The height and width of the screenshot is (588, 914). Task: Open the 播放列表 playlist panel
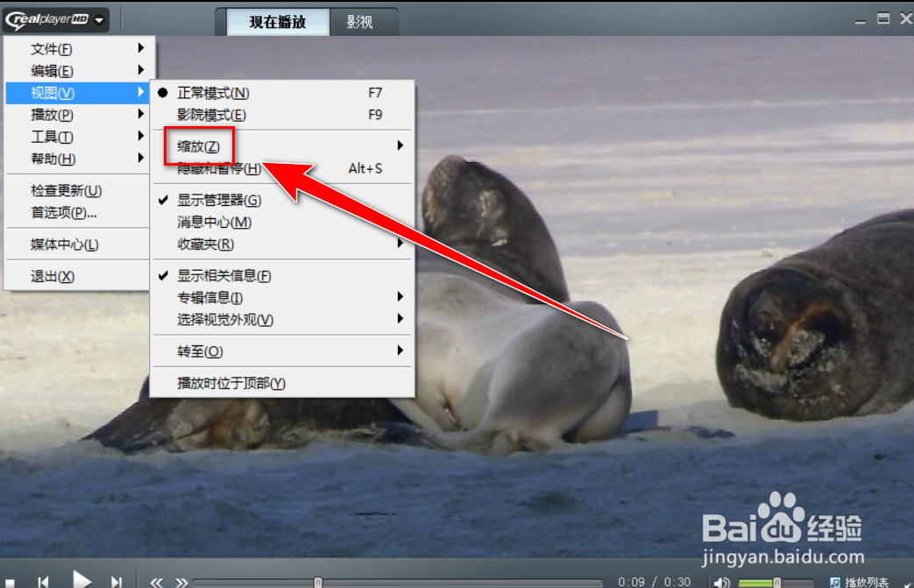point(859,582)
